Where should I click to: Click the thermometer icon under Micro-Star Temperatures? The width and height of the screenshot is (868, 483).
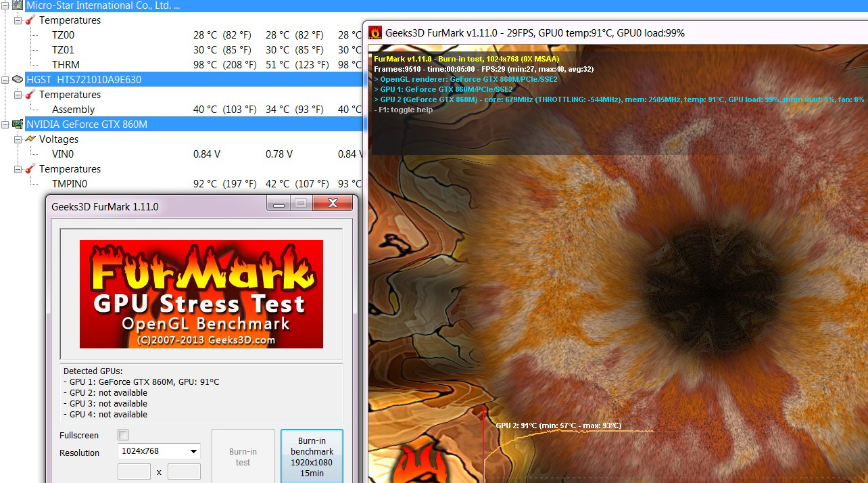[30, 20]
